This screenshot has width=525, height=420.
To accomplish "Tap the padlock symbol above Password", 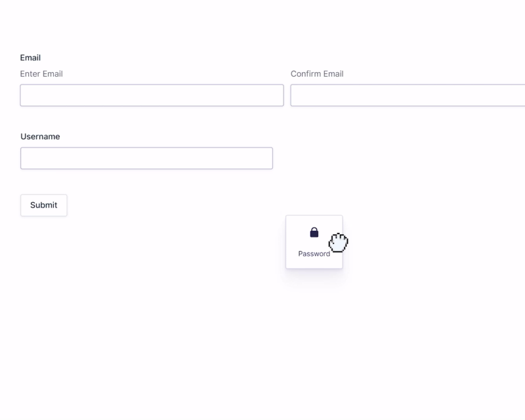I will [314, 232].
